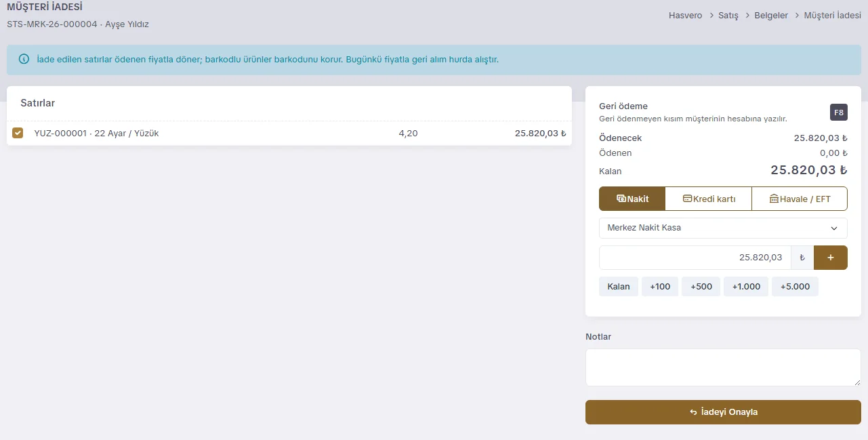Click the info icon in the blue banner
Image resolution: width=868 pixels, height=440 pixels.
tap(24, 59)
